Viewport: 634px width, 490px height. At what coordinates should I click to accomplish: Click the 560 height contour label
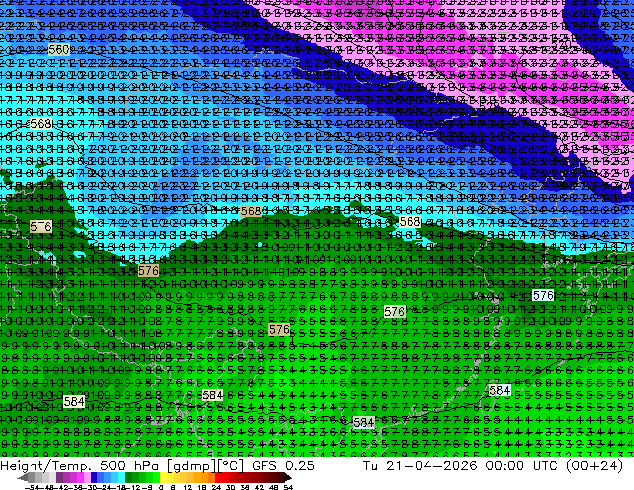coord(59,50)
